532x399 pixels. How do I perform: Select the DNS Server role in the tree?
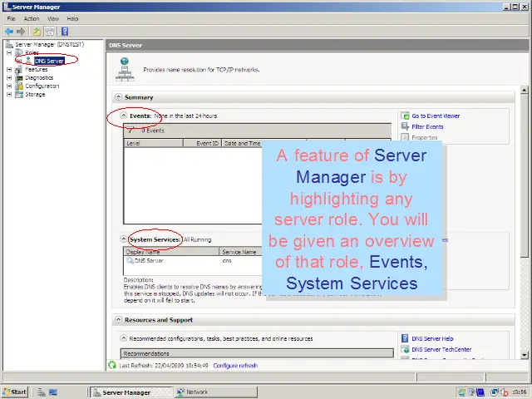pos(49,61)
